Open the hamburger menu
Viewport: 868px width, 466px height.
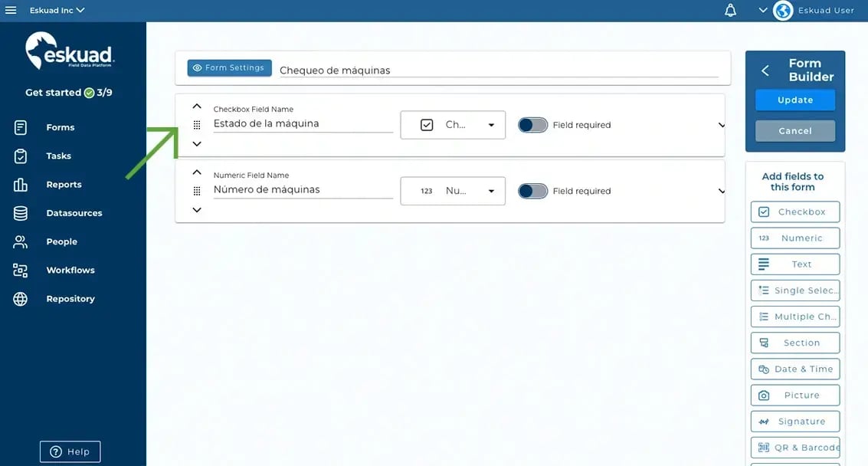(x=10, y=10)
